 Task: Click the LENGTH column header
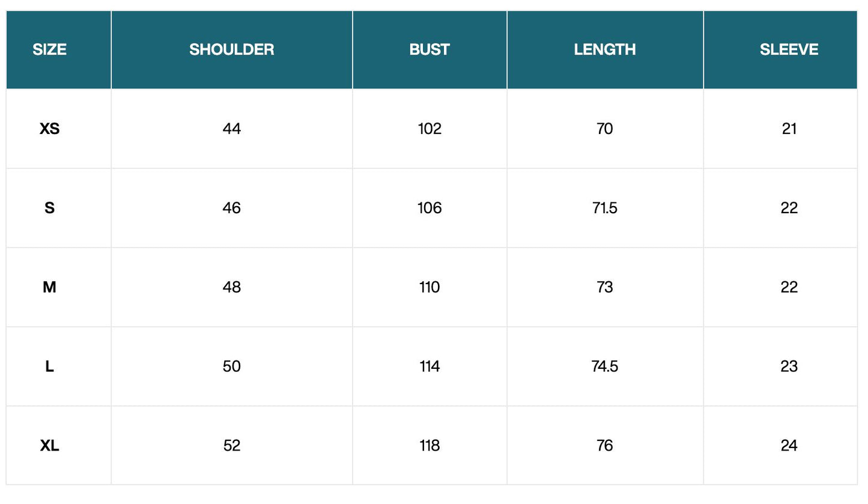tap(604, 49)
